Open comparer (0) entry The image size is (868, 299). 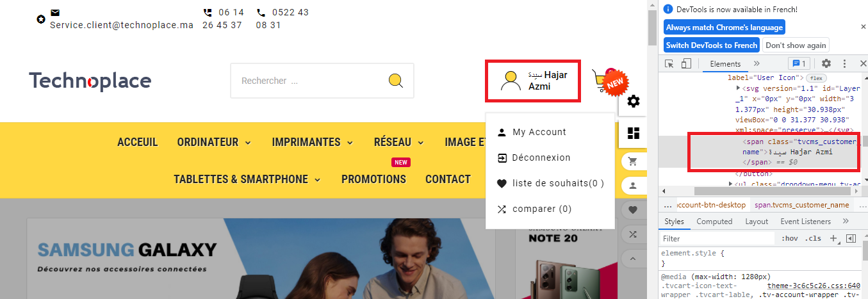(534, 209)
